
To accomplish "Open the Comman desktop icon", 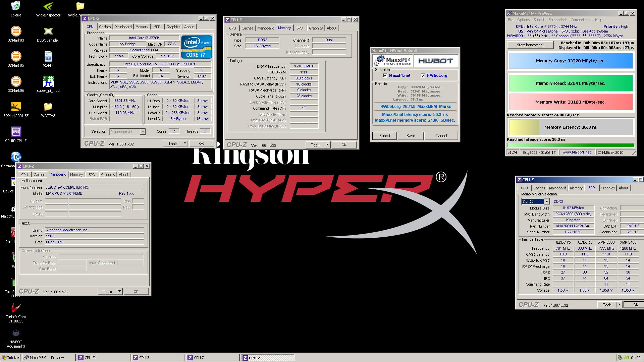I will point(16,157).
